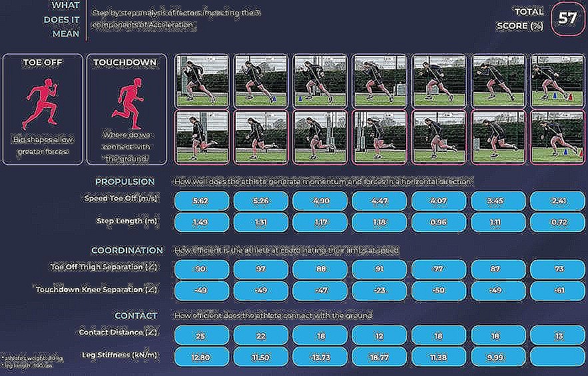
Task: Open pink-bordered touchdown photo in the 5.62 column
Action: pos(202,137)
